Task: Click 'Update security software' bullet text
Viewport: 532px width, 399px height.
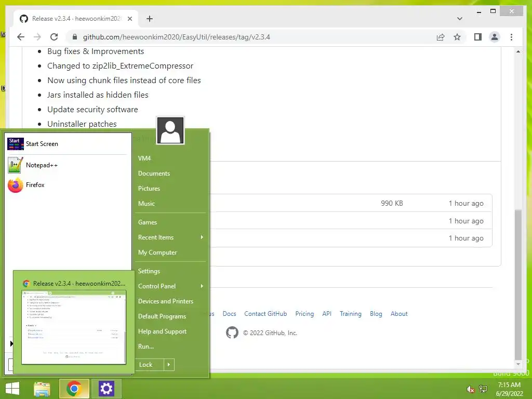Action: [92, 109]
